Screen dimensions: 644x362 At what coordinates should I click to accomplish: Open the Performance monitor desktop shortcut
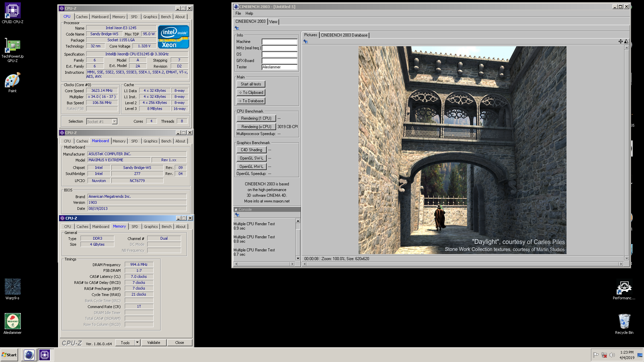[x=624, y=290]
